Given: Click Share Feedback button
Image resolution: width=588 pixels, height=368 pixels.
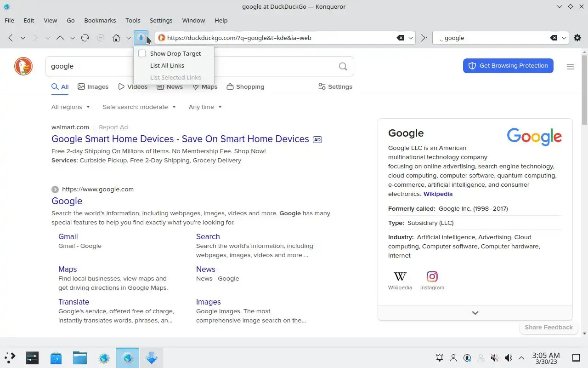Looking at the screenshot, I should pyautogui.click(x=548, y=327).
